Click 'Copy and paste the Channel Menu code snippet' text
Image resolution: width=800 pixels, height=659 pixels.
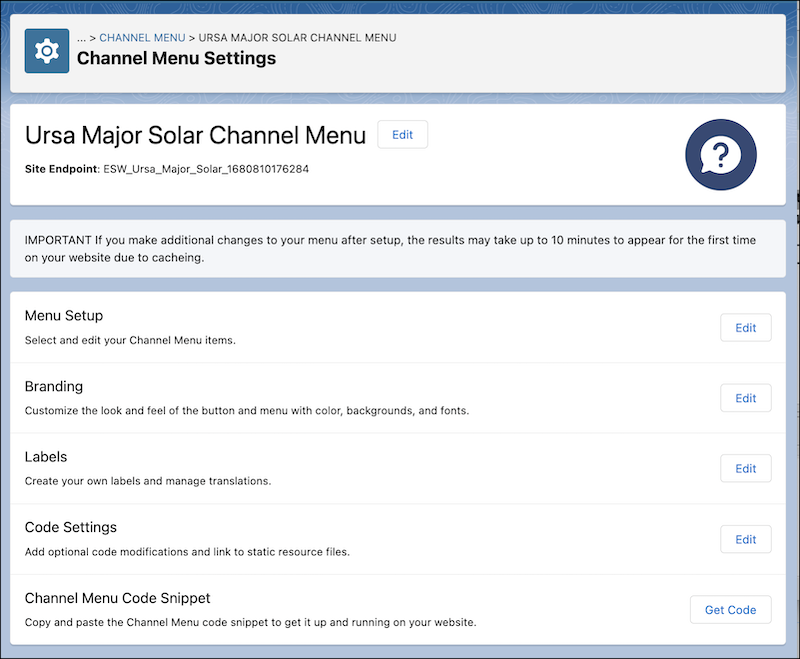[251, 622]
